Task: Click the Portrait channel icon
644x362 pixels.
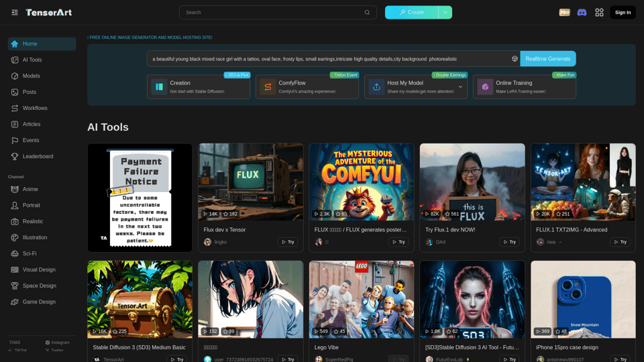Action: pyautogui.click(x=15, y=205)
